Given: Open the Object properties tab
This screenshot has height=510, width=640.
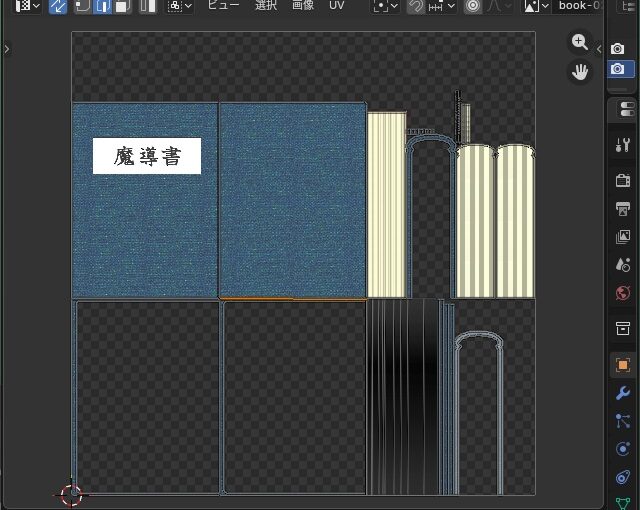Looking at the screenshot, I should point(623,365).
